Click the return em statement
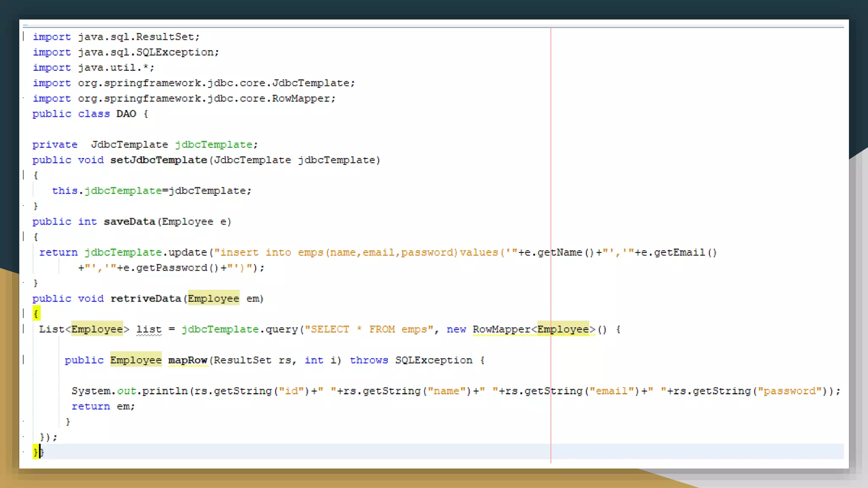 tap(103, 406)
